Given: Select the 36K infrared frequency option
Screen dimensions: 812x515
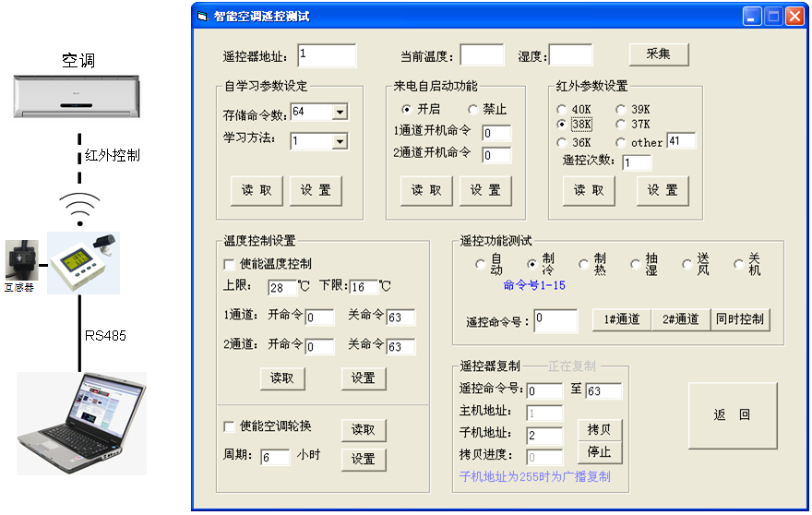Looking at the screenshot, I should pos(562,142).
